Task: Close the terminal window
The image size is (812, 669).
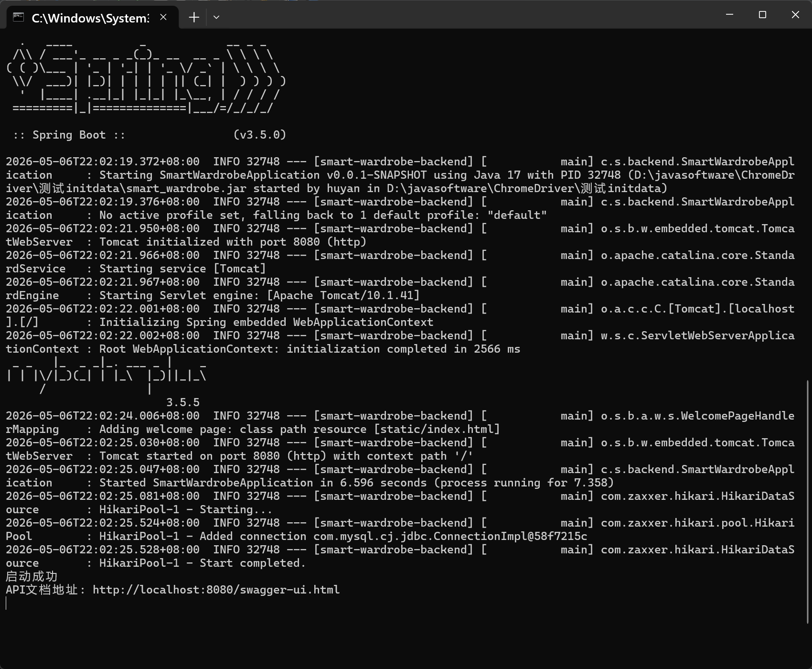Action: [x=795, y=15]
